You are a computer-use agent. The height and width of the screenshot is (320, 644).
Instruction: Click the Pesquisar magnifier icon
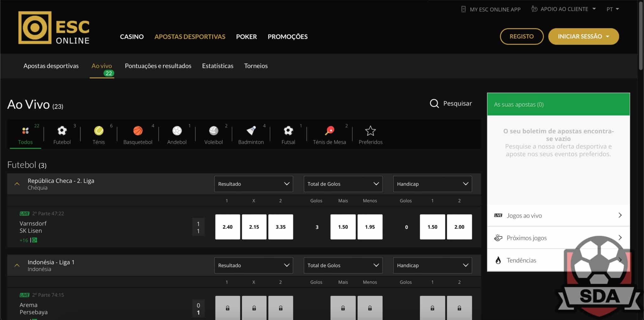pyautogui.click(x=434, y=103)
